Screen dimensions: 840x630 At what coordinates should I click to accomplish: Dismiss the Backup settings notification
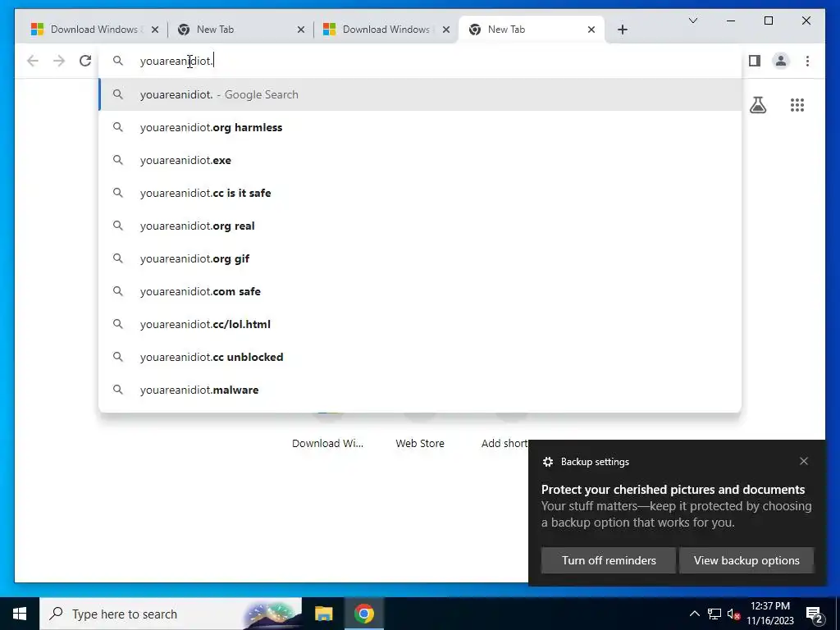pyautogui.click(x=804, y=461)
